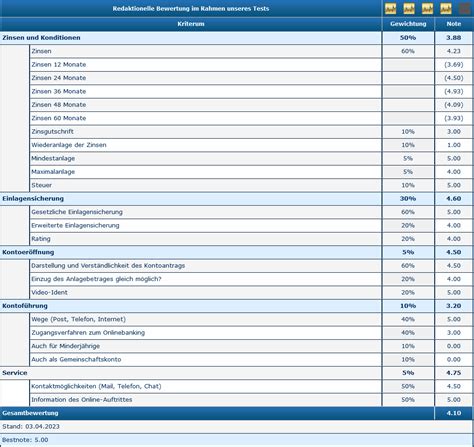
Task: Select the 'Kontoeröffnung' section row
Action: pyautogui.click(x=237, y=252)
